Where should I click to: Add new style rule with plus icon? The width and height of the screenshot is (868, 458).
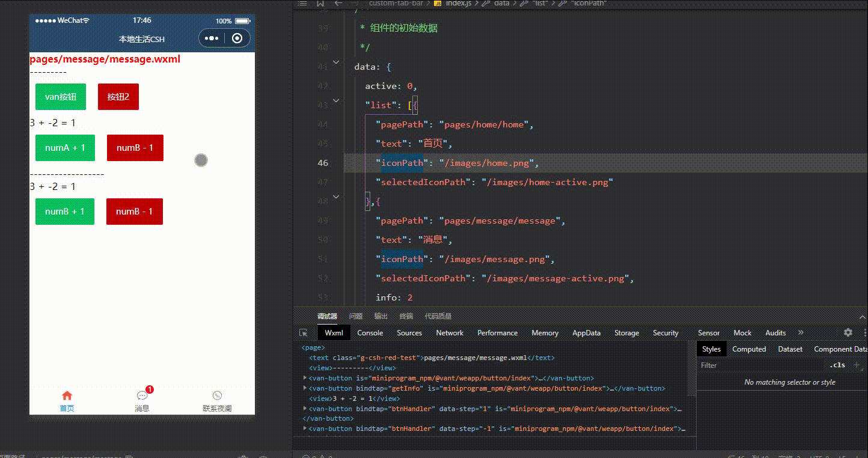(857, 365)
